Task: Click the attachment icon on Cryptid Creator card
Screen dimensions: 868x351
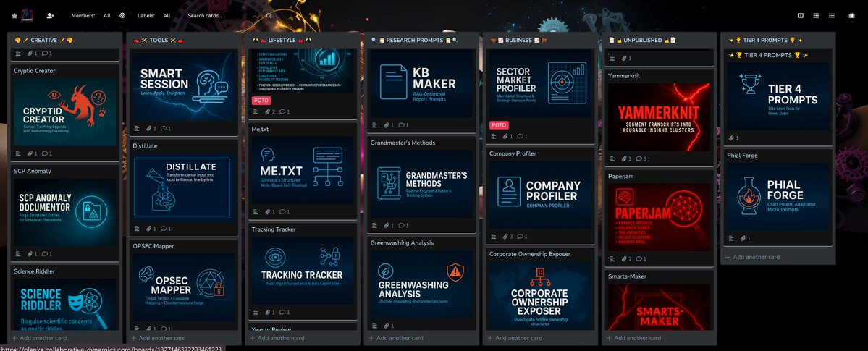Action: [x=30, y=153]
